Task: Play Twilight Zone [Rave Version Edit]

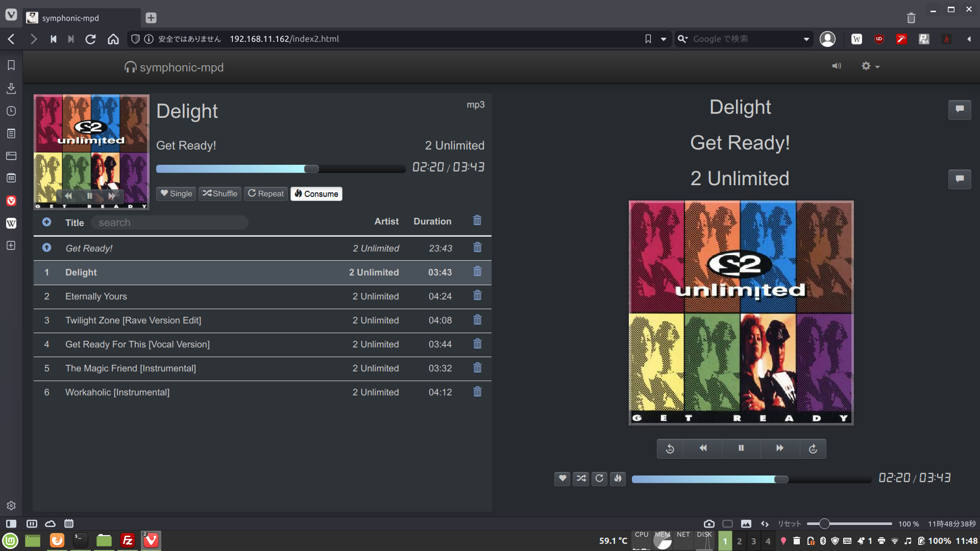Action: click(262, 320)
